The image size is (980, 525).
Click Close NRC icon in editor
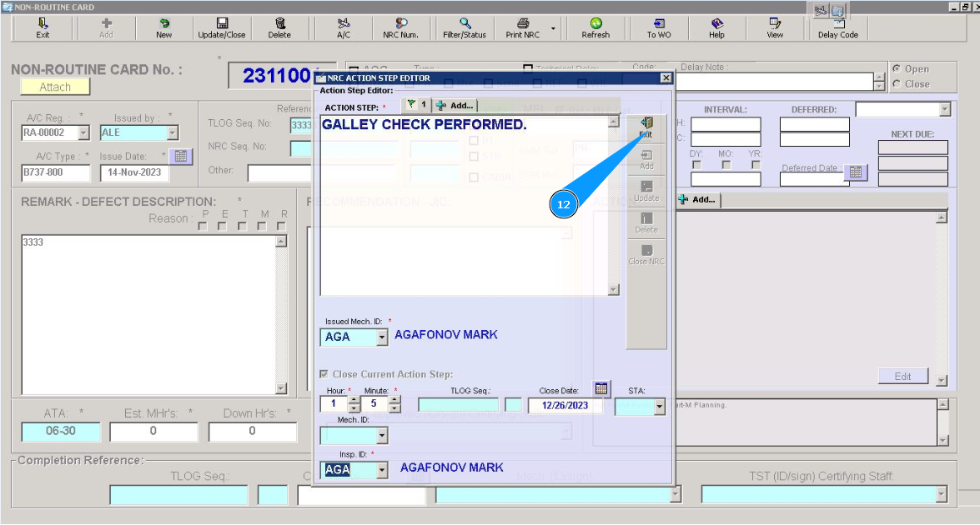tap(646, 255)
